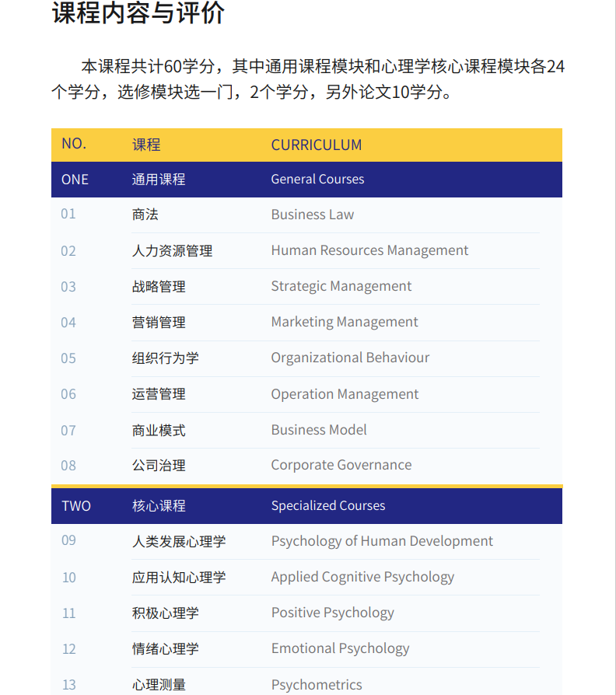Select row number 09
Screen dimensions: 616x695
tap(68, 540)
